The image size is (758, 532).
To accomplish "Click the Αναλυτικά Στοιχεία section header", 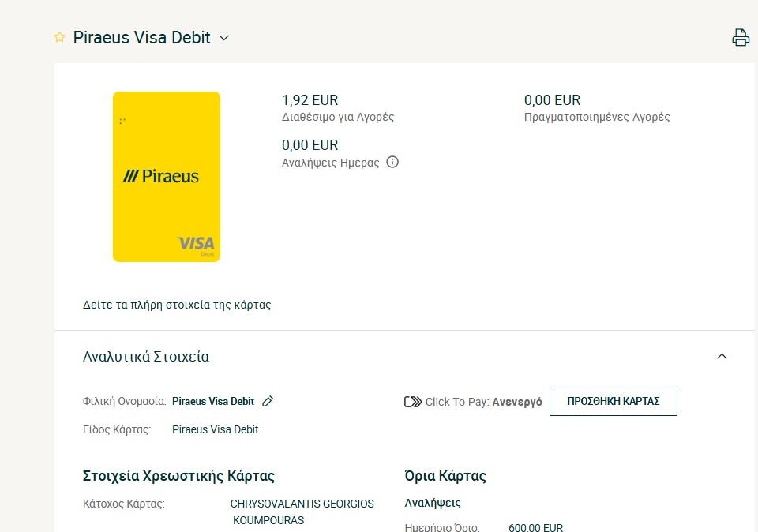I will [x=146, y=357].
